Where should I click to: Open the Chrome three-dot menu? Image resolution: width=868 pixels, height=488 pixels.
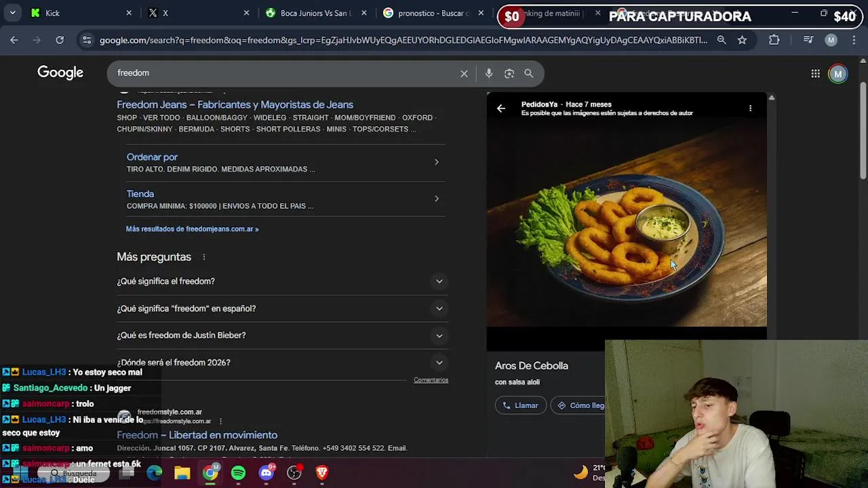click(854, 40)
